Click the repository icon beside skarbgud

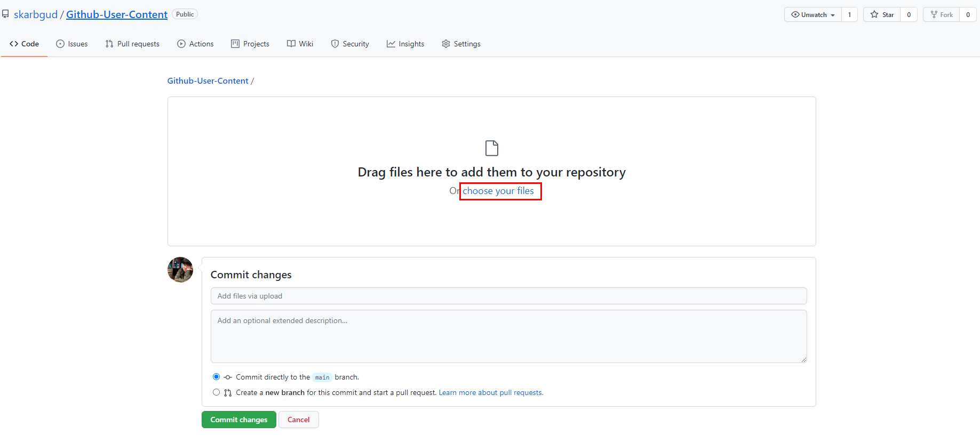(x=5, y=14)
